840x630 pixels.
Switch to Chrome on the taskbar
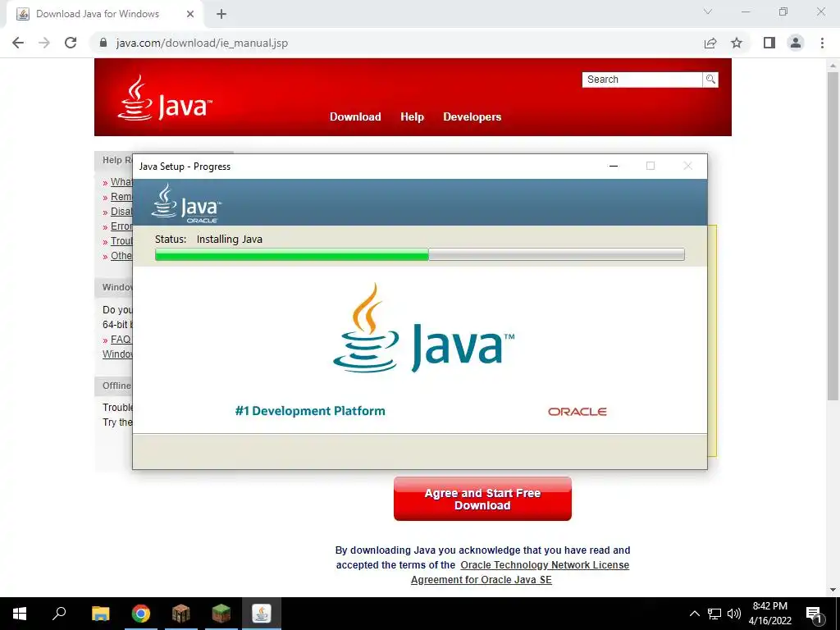(x=141, y=614)
